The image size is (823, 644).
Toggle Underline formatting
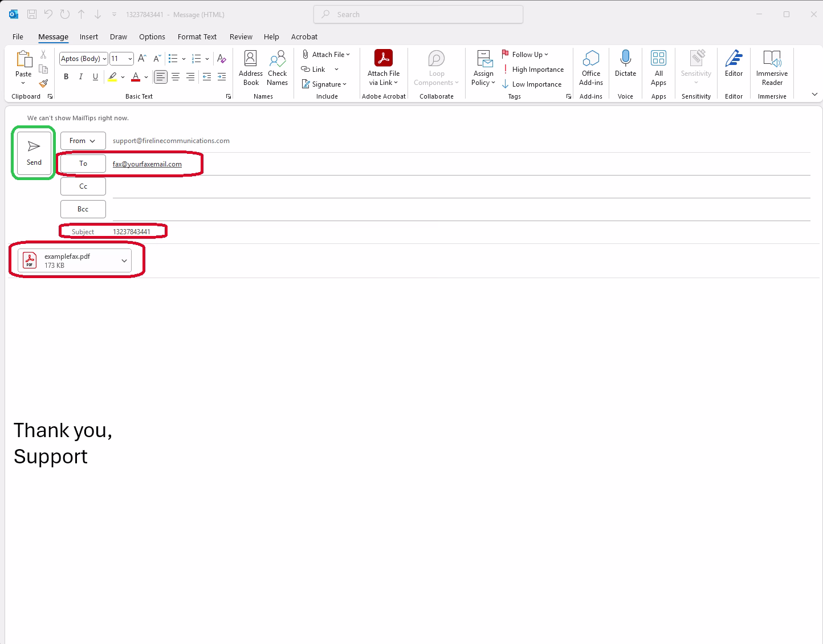pos(95,76)
